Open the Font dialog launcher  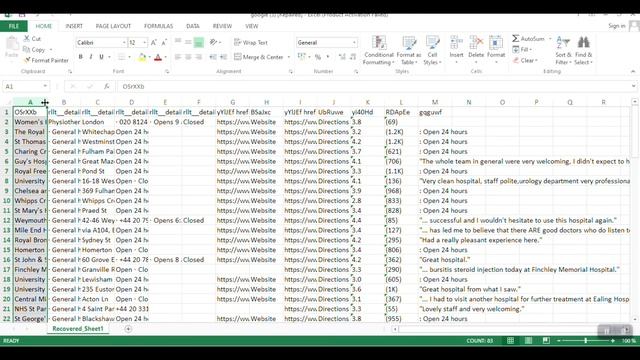pos(167,71)
